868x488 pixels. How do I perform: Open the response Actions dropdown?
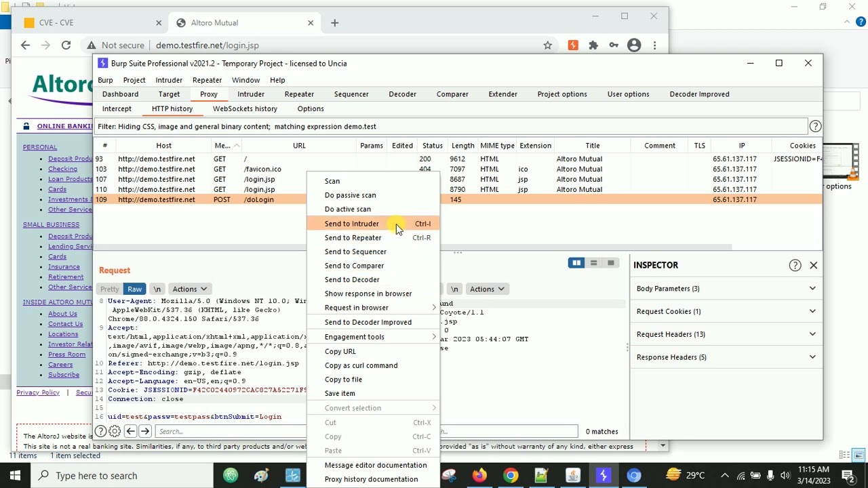pyautogui.click(x=487, y=289)
